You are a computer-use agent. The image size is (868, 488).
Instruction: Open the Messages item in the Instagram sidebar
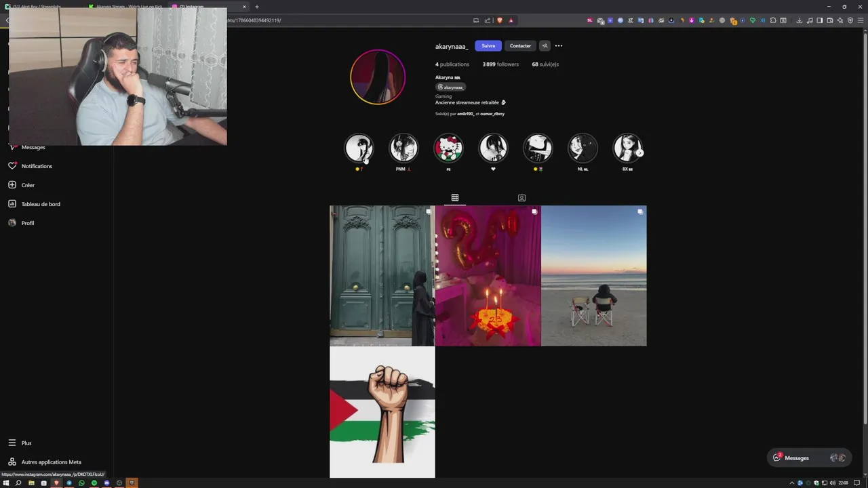pos(27,147)
